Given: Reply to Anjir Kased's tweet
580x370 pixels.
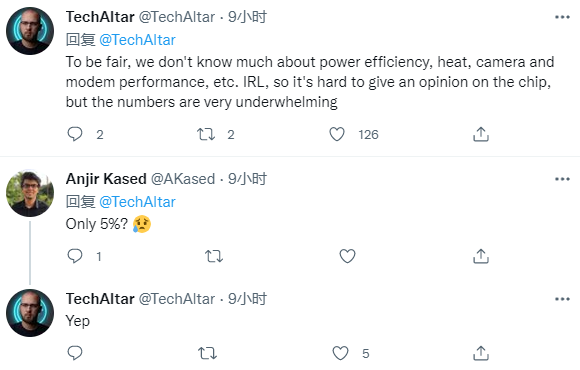Looking at the screenshot, I should coord(75,256).
